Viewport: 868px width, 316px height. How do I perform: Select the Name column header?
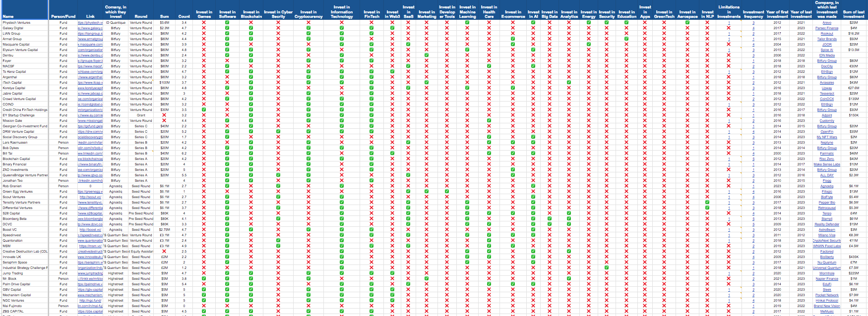point(8,16)
